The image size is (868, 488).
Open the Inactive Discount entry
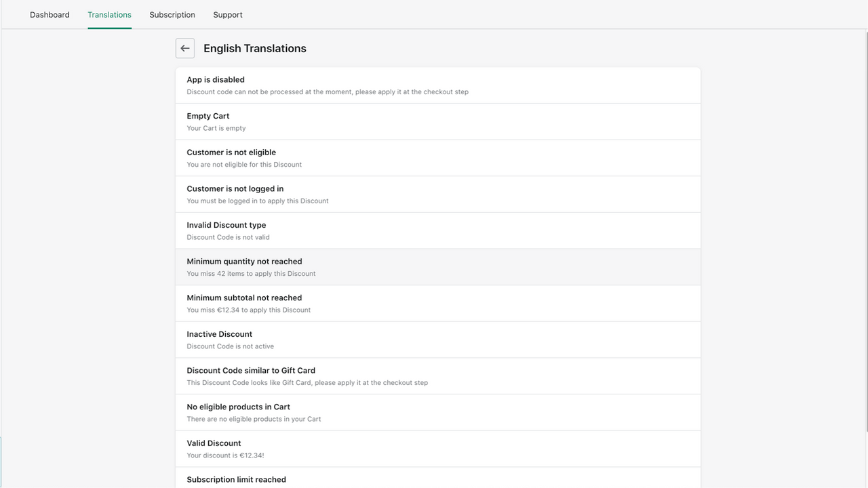(438, 339)
